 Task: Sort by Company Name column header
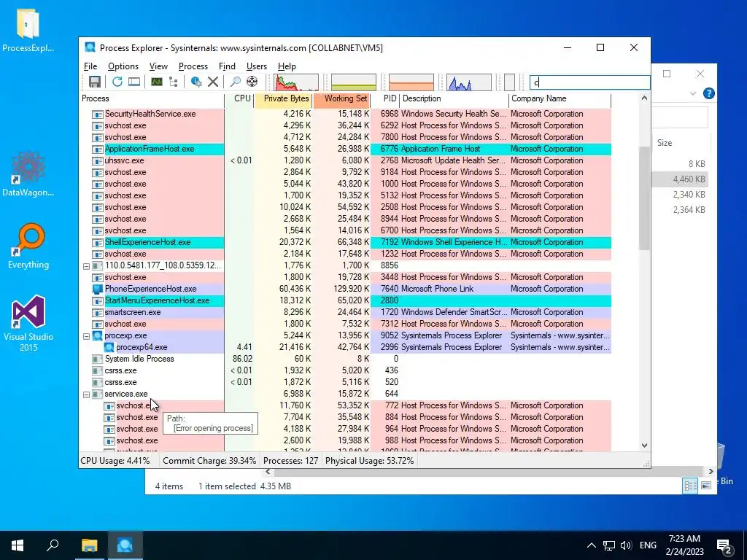(x=560, y=98)
